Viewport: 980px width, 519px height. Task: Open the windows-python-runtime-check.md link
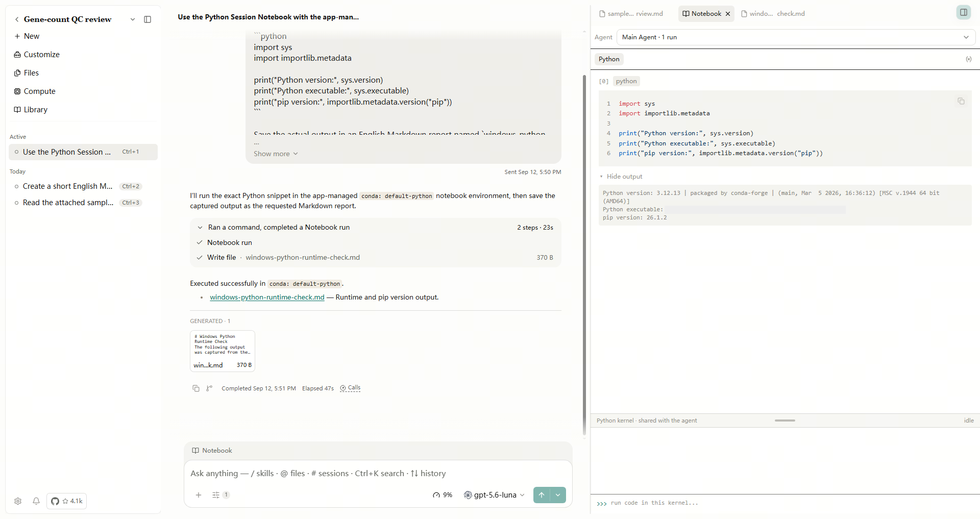tap(267, 298)
